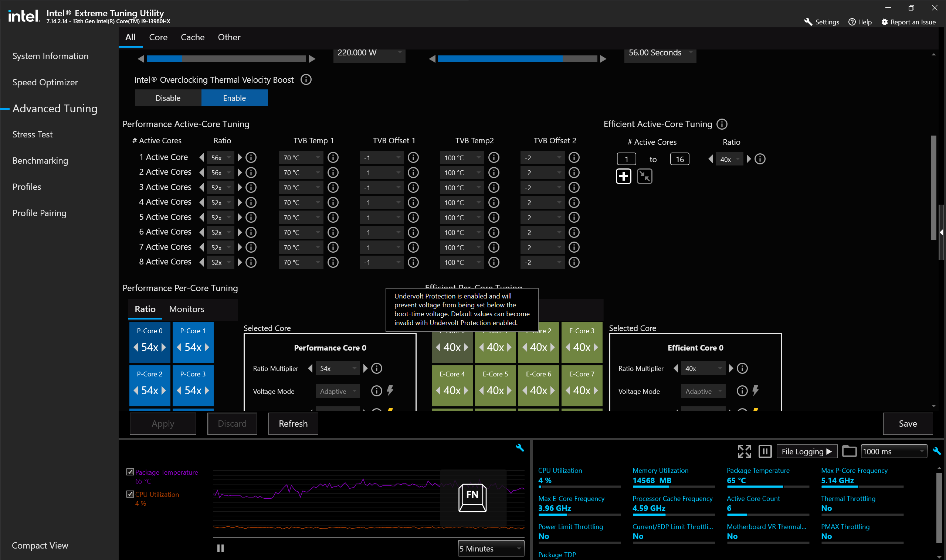Click info icon beside Efficient Active-Core Tuning
The height and width of the screenshot is (560, 946).
coord(722,124)
